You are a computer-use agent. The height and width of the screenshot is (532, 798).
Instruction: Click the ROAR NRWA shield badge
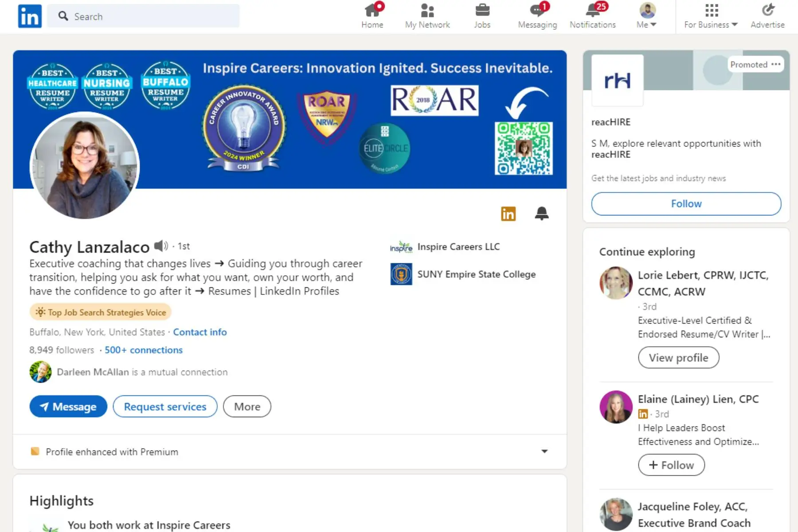pyautogui.click(x=327, y=118)
